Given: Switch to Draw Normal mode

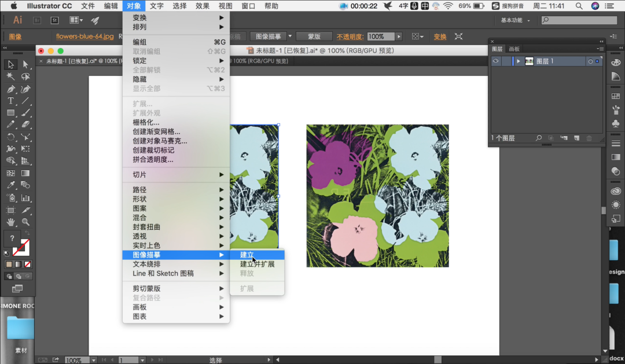Looking at the screenshot, I should [x=9, y=276].
